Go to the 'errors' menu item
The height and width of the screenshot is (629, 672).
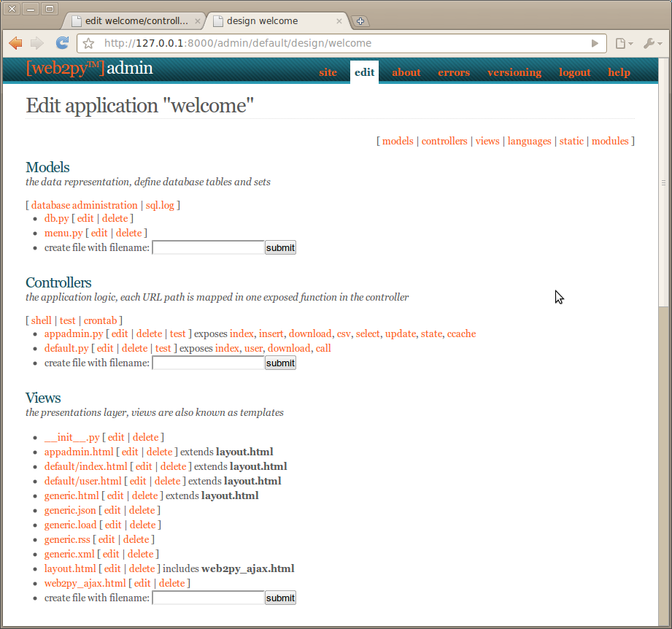[454, 72]
